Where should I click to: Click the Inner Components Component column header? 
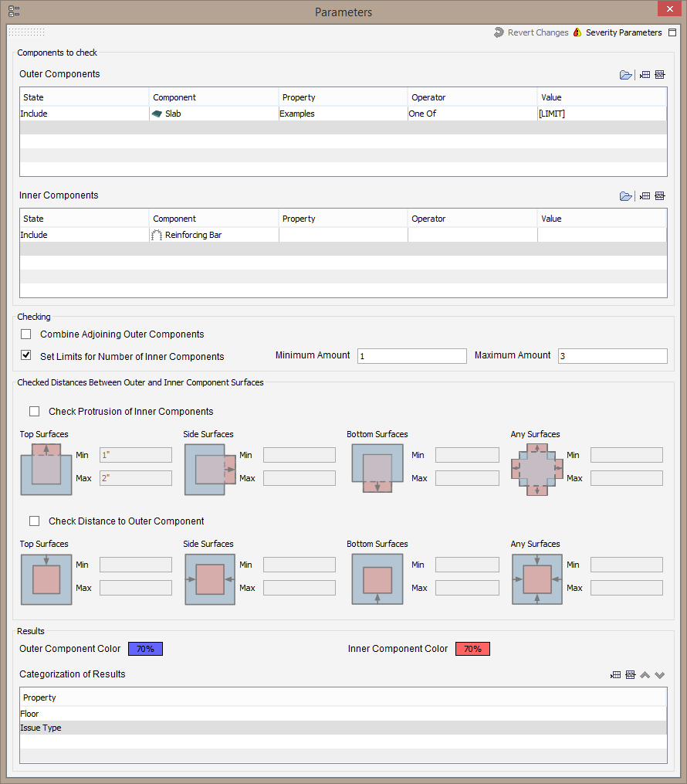click(x=213, y=219)
